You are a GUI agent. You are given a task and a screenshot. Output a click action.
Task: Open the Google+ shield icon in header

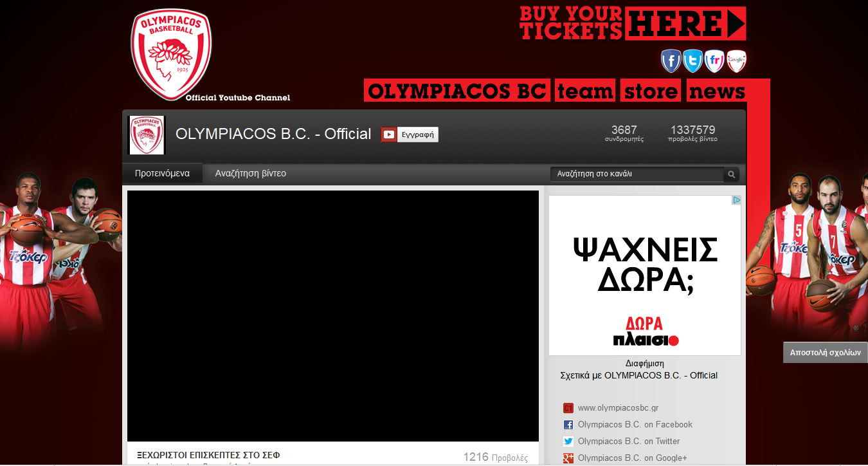736,61
